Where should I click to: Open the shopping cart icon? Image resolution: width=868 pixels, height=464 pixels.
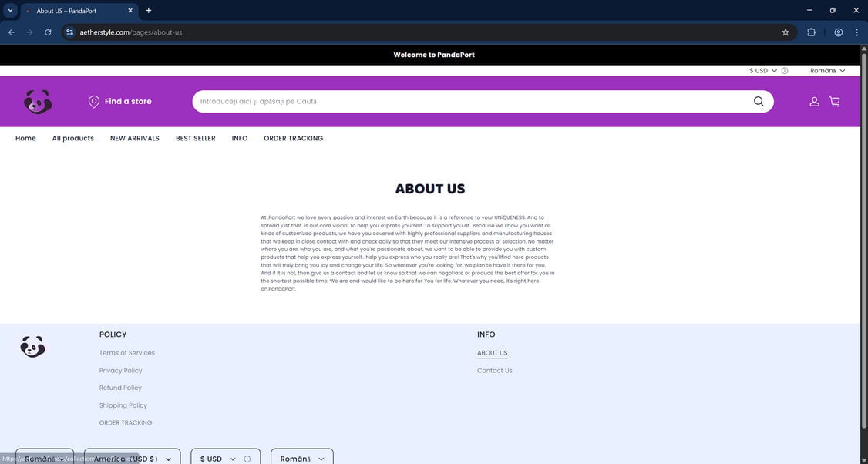coord(835,101)
